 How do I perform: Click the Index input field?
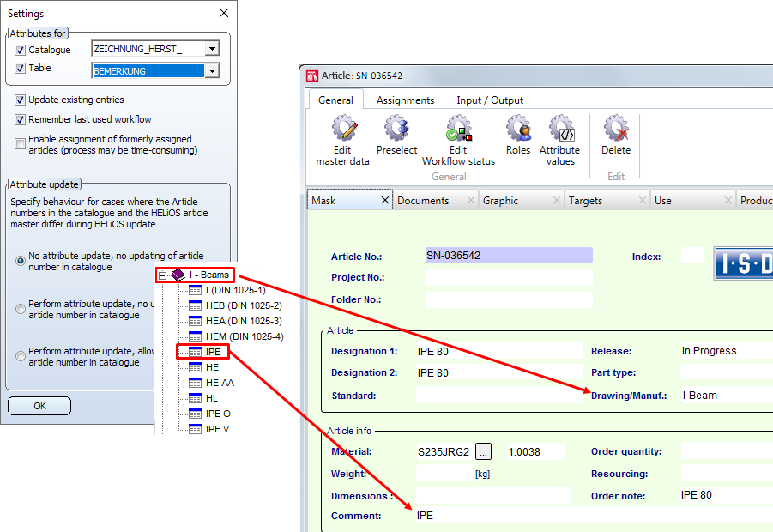click(x=692, y=256)
